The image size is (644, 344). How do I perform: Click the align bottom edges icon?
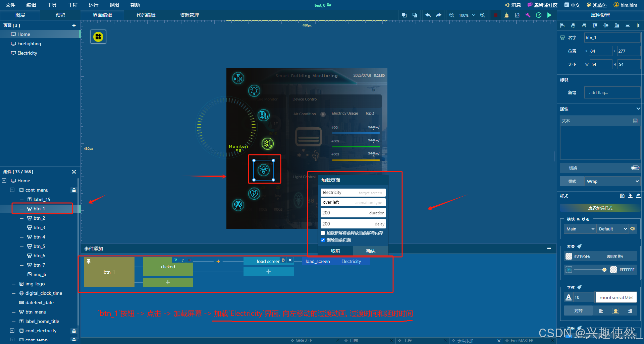[x=617, y=25]
